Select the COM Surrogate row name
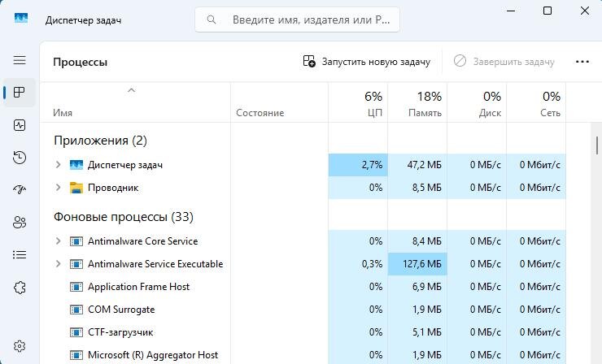The image size is (602, 364). (121, 310)
